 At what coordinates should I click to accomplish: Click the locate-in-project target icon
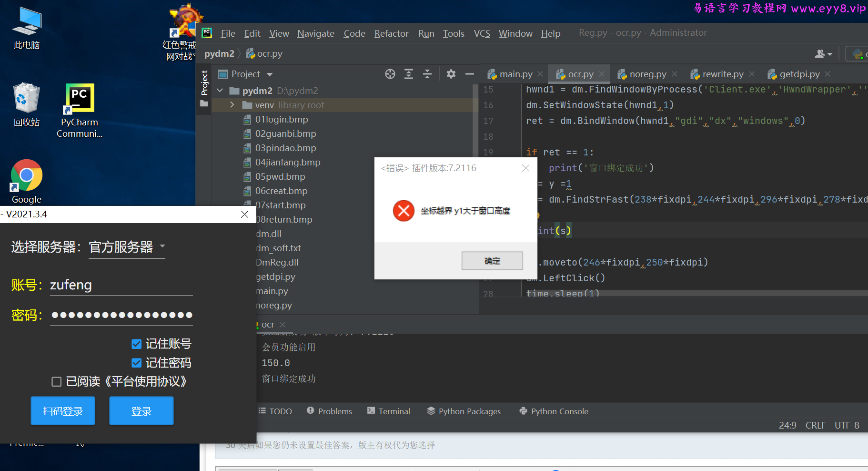(390, 74)
